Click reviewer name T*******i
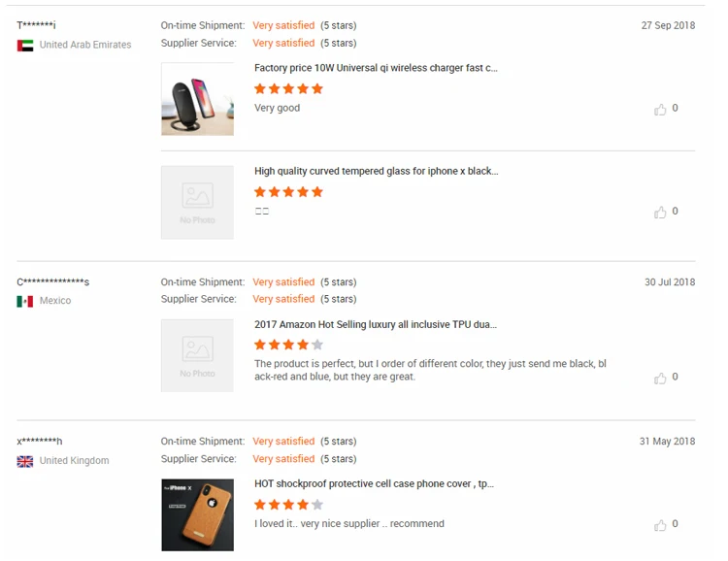728x561 pixels. (x=37, y=24)
